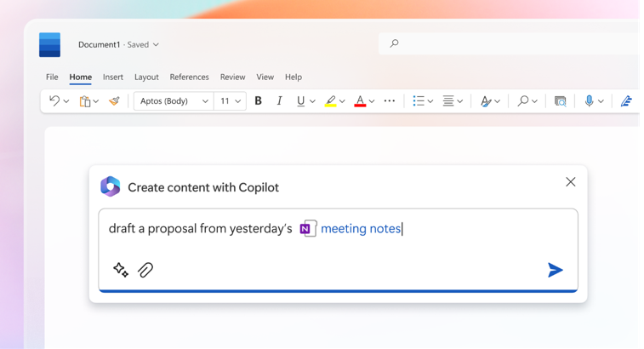Send the Copilot prompt with arrow

click(x=556, y=270)
